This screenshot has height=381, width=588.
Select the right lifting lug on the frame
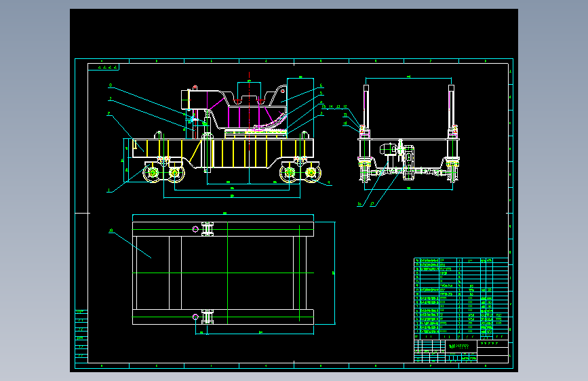[305, 135]
